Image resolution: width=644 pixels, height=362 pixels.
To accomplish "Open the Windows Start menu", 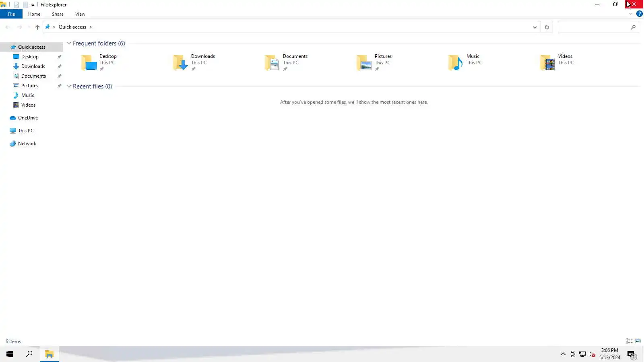I will 10,354.
